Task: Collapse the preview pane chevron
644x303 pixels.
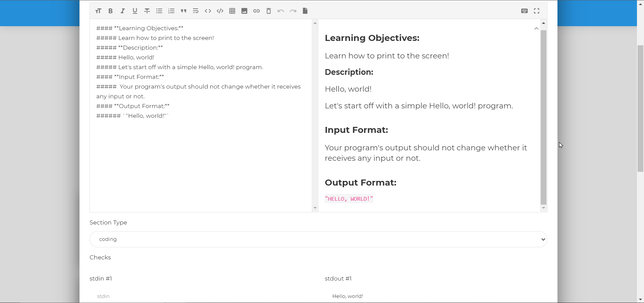Action: (x=536, y=29)
